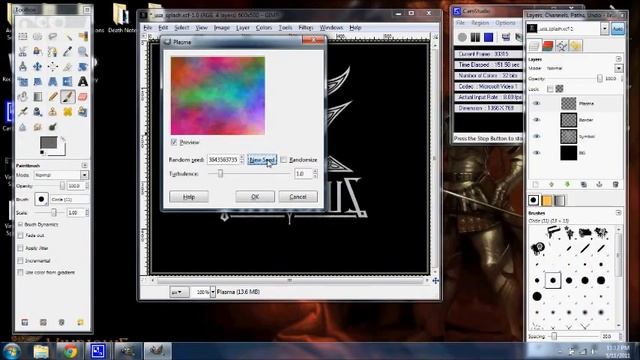Open Layers panel configuration menu arrow
The width and height of the screenshot is (640, 360).
tap(619, 59)
